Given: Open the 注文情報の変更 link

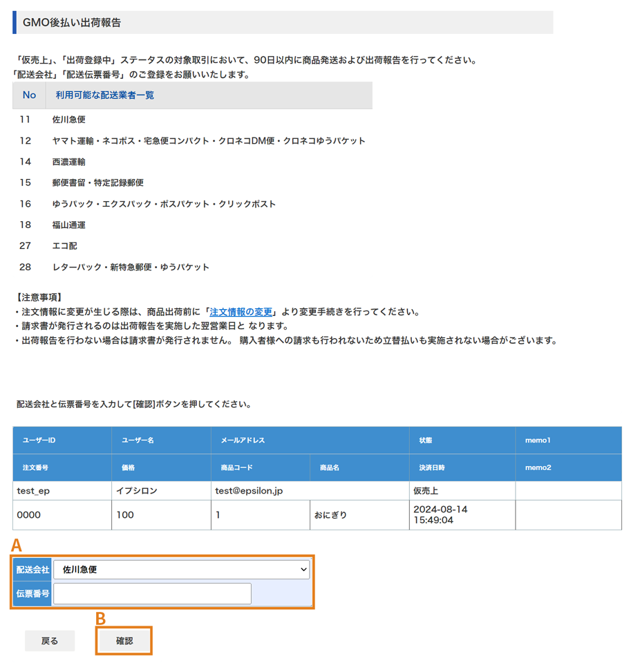Looking at the screenshot, I should [241, 312].
